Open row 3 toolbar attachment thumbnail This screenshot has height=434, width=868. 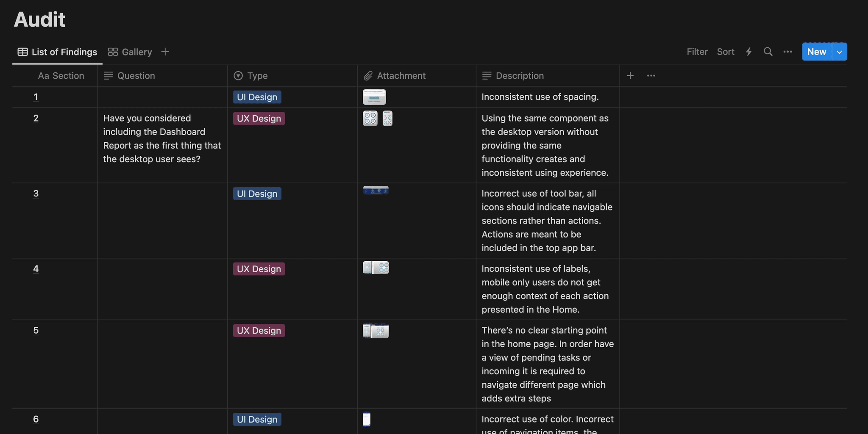(376, 191)
